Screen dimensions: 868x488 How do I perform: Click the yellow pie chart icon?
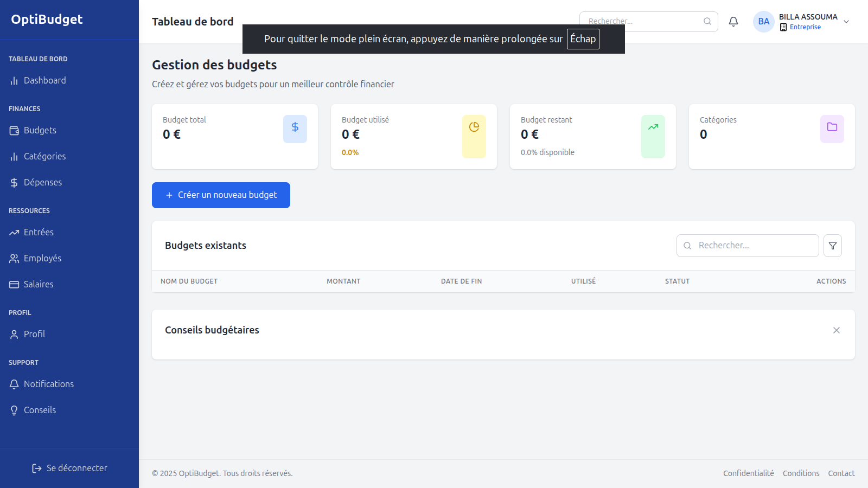[x=474, y=127]
